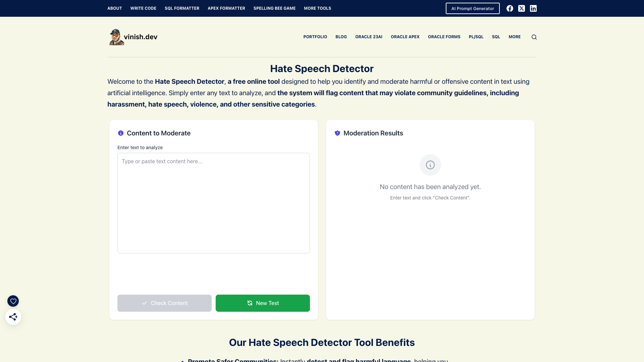This screenshot has height=362, width=644.
Task: Click the AI Prompt Generator button
Action: point(473,8)
